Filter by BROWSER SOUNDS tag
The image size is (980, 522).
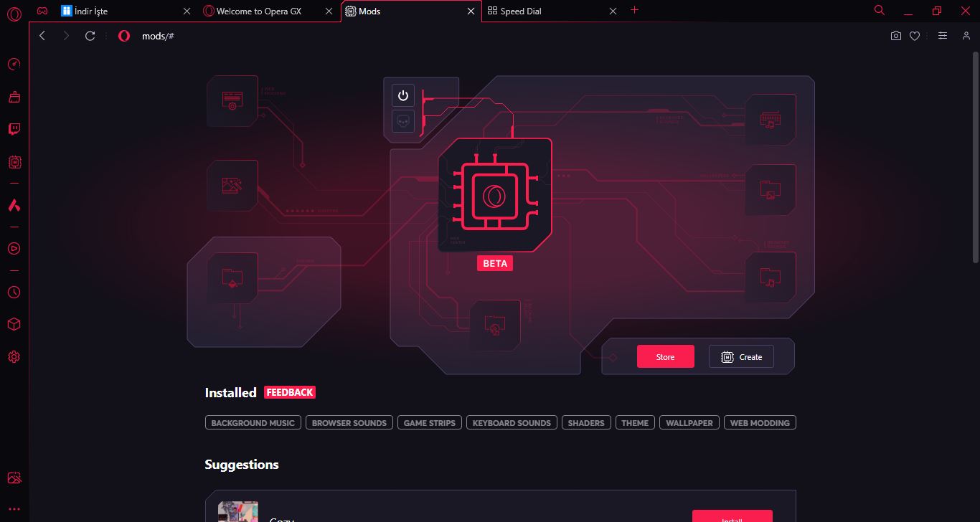349,423
